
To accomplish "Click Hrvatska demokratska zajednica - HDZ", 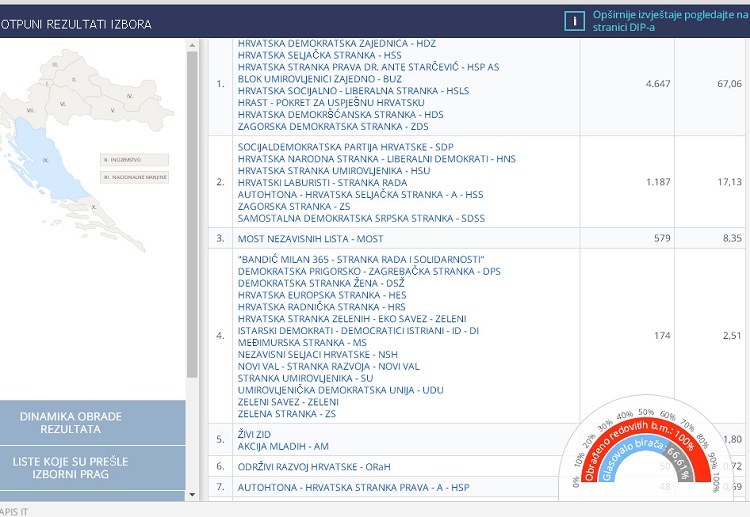I will [337, 44].
